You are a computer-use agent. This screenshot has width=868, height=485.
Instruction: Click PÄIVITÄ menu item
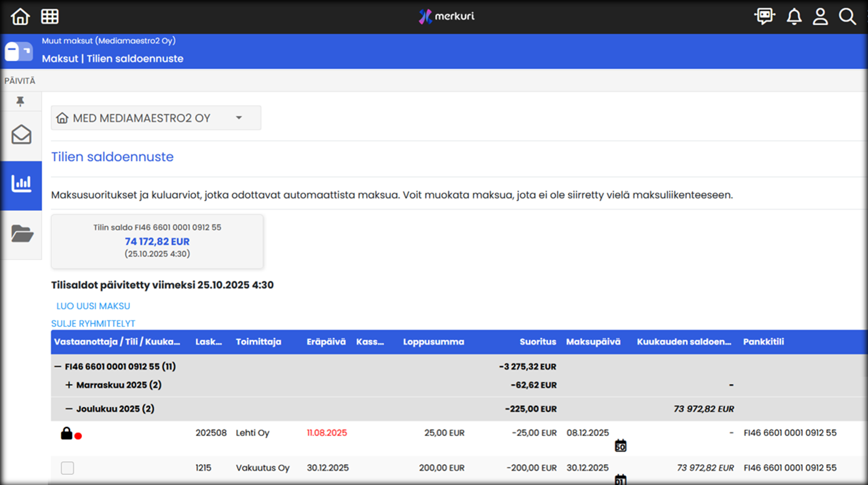[20, 81]
